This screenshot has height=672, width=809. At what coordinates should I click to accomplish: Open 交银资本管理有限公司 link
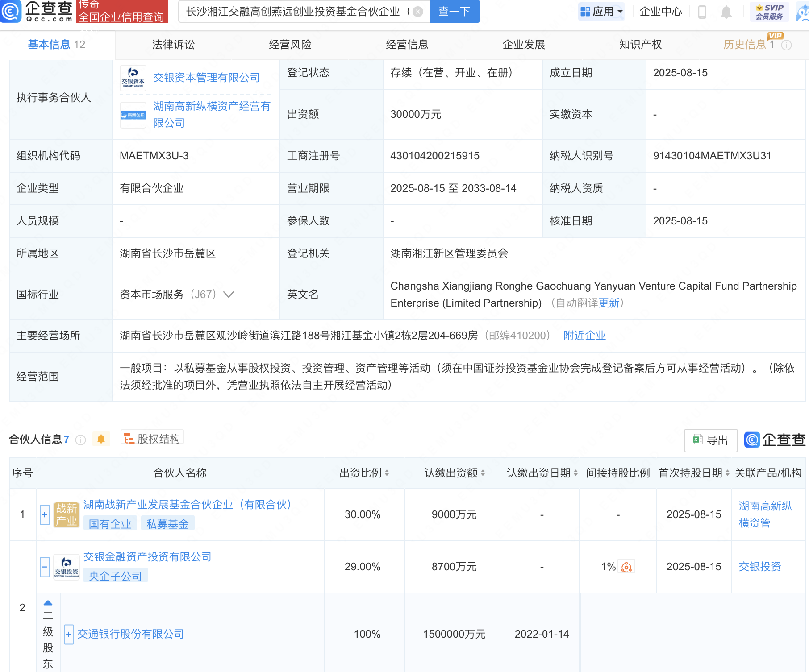coord(206,78)
